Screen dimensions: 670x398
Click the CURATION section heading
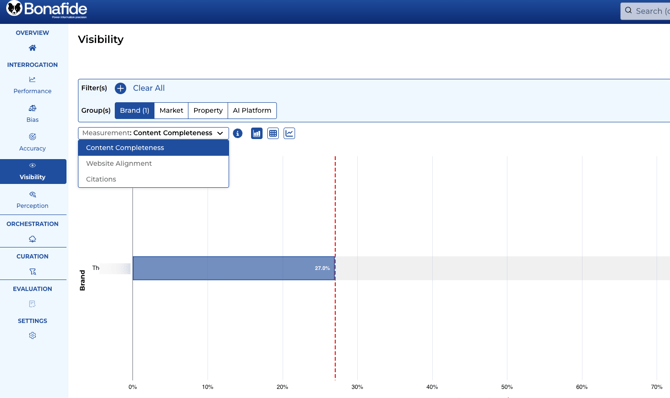click(32, 256)
